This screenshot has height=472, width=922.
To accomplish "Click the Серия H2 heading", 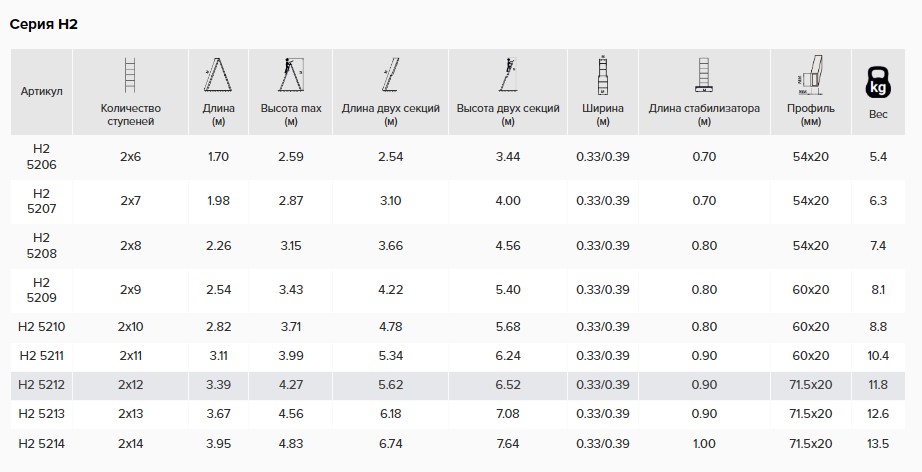I will click(x=44, y=24).
